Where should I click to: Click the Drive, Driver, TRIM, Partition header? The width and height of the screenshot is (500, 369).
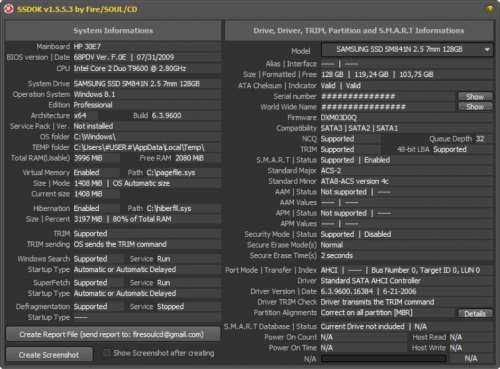coord(359,31)
